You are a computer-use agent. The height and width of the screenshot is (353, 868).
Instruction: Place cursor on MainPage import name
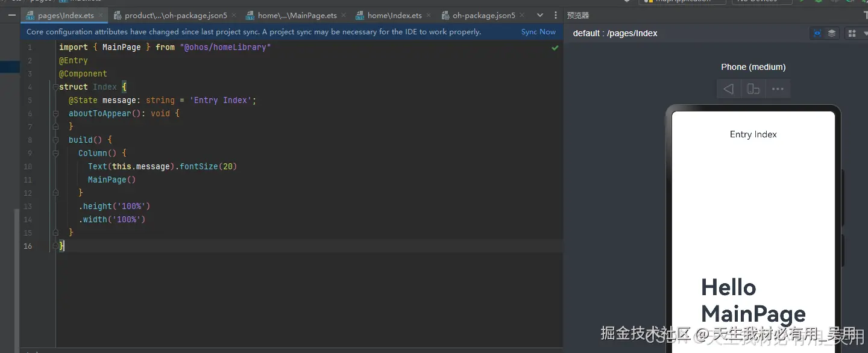tap(121, 48)
